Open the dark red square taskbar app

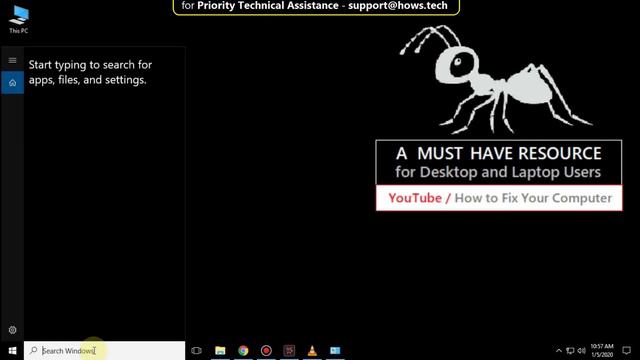pyautogui.click(x=289, y=351)
